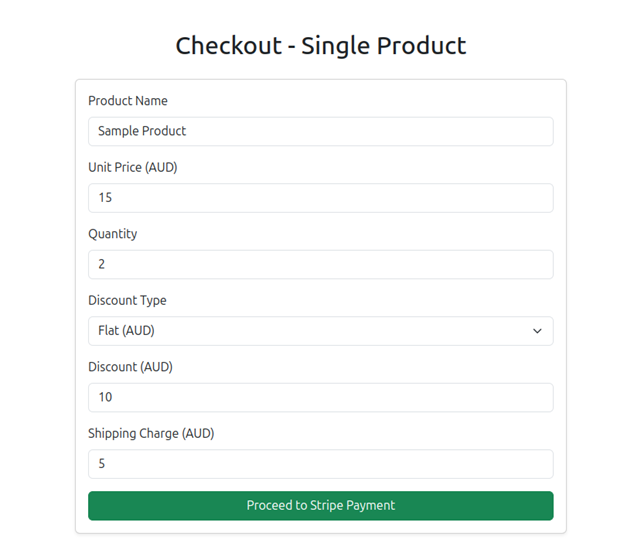624x560 pixels.
Task: Click the Shipping Charge (AUD) label
Action: [151, 434]
